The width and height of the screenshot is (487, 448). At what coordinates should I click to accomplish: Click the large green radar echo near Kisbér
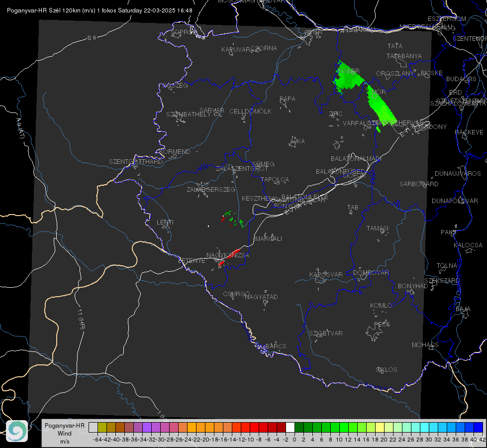click(x=348, y=76)
